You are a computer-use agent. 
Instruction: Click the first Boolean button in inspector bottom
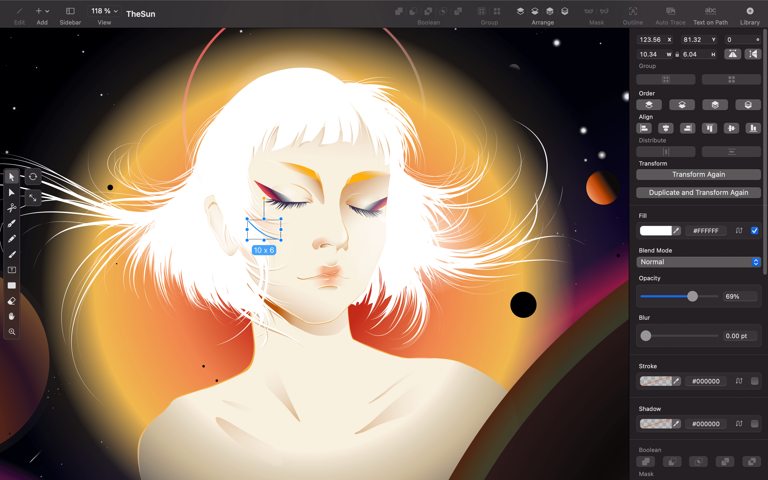pyautogui.click(x=646, y=461)
